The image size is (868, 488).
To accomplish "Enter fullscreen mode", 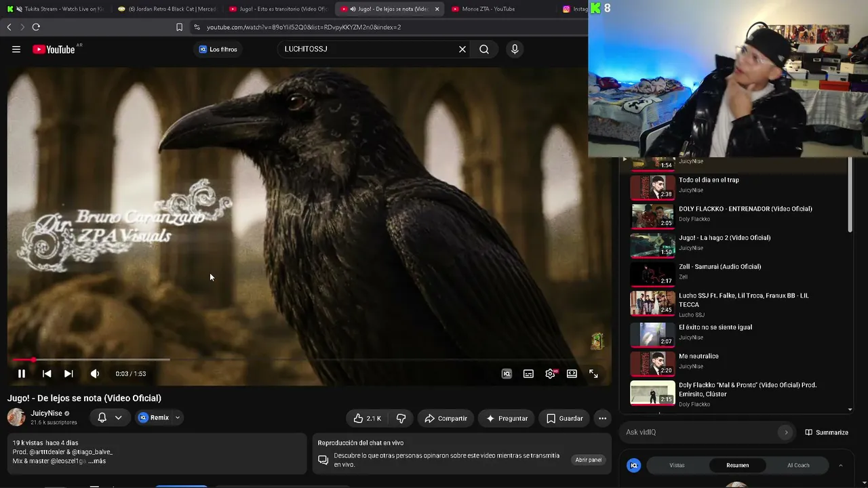I will tap(593, 373).
